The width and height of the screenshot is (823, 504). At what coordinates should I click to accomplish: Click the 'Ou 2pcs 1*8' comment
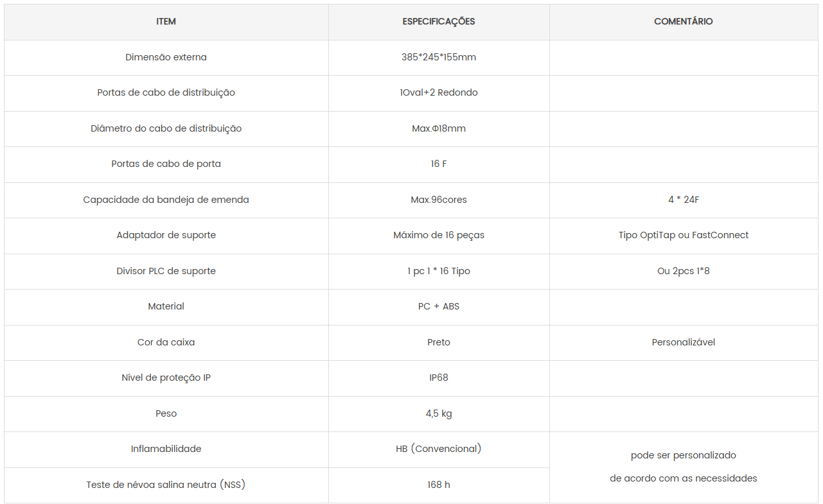683,271
